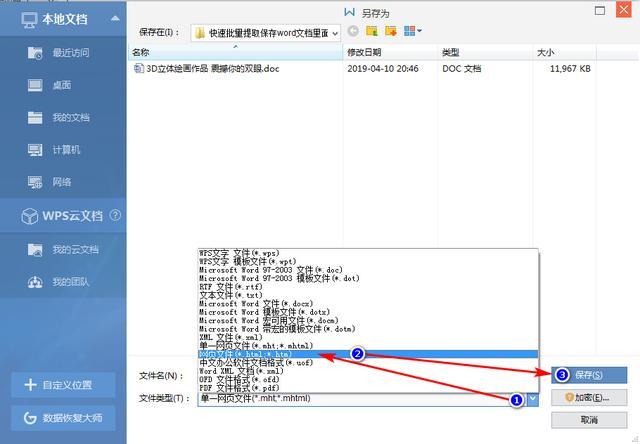The image size is (640, 444).
Task: Click the WPS云文档 cube icon
Action: [29, 215]
